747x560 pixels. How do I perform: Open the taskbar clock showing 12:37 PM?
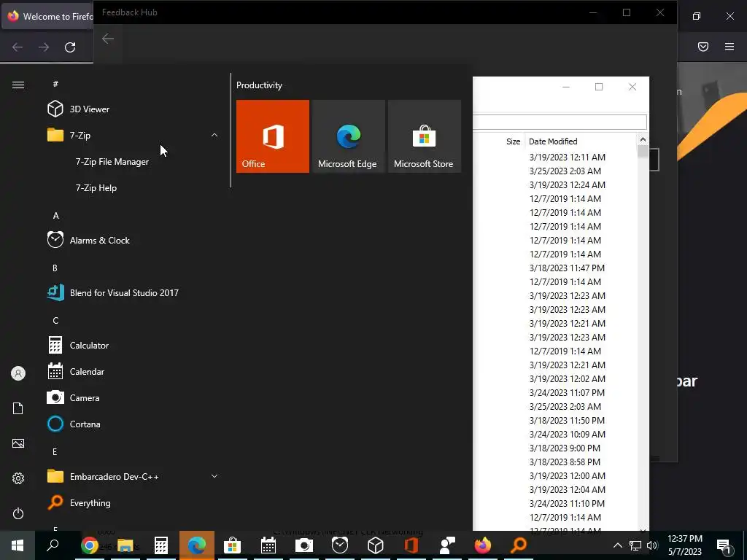(684, 545)
